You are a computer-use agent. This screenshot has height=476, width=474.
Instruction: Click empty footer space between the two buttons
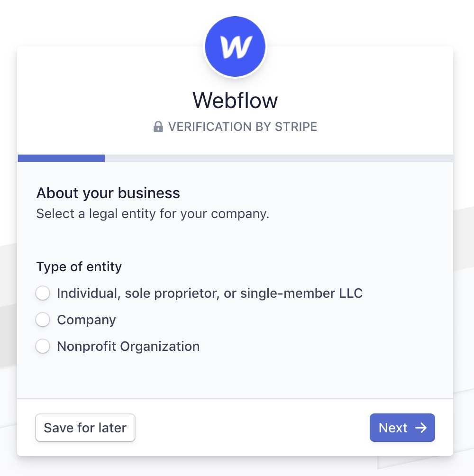(x=251, y=428)
